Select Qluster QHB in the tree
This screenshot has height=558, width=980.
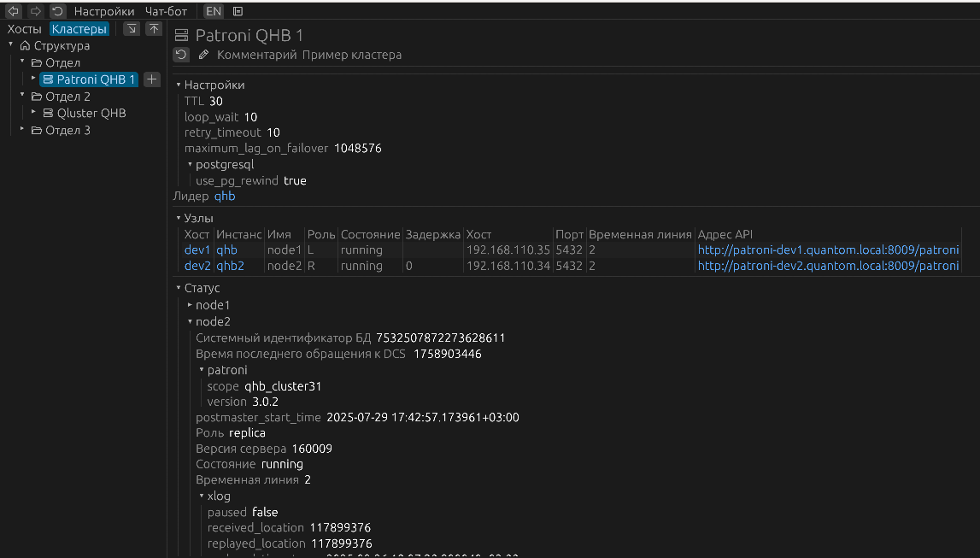tap(91, 113)
